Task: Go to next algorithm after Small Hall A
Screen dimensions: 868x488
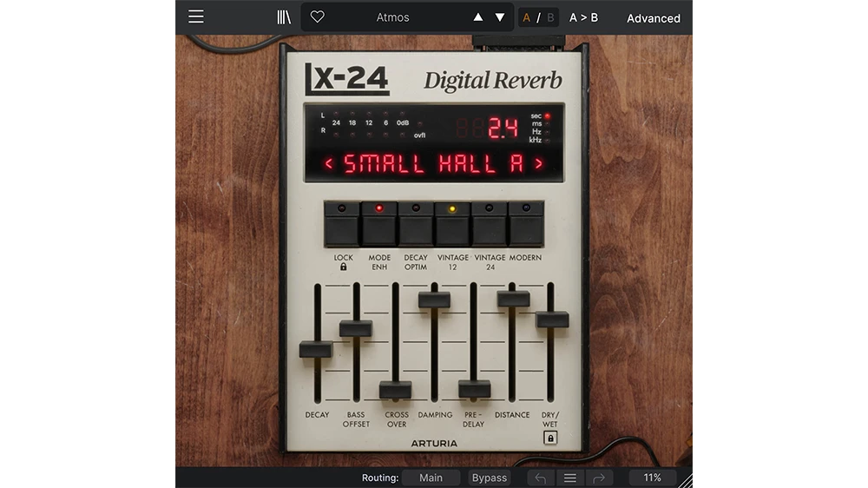Action: pyautogui.click(x=539, y=163)
